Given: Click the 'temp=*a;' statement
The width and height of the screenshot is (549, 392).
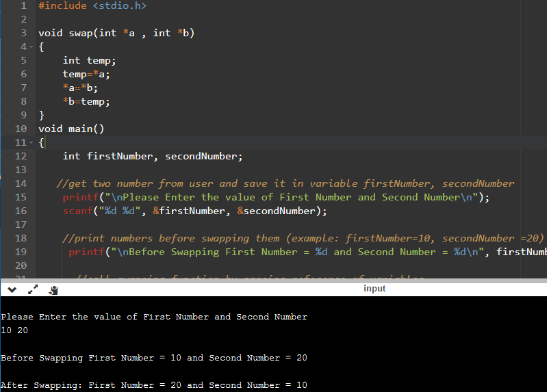Looking at the screenshot, I should (x=86, y=74).
